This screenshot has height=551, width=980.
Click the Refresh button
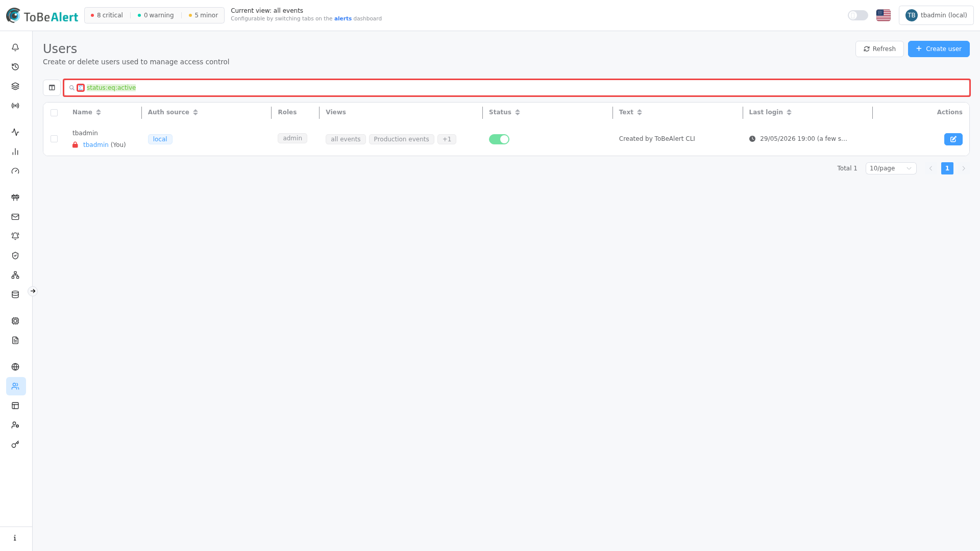pyautogui.click(x=879, y=49)
